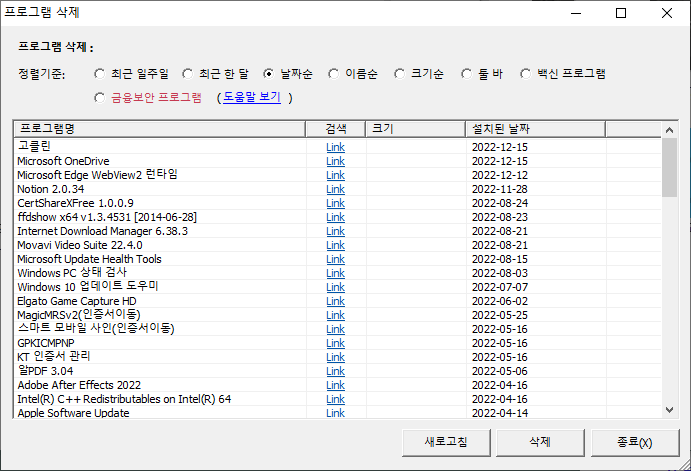
Task: Select the KT 인증서 관리 row
Action: point(338,357)
